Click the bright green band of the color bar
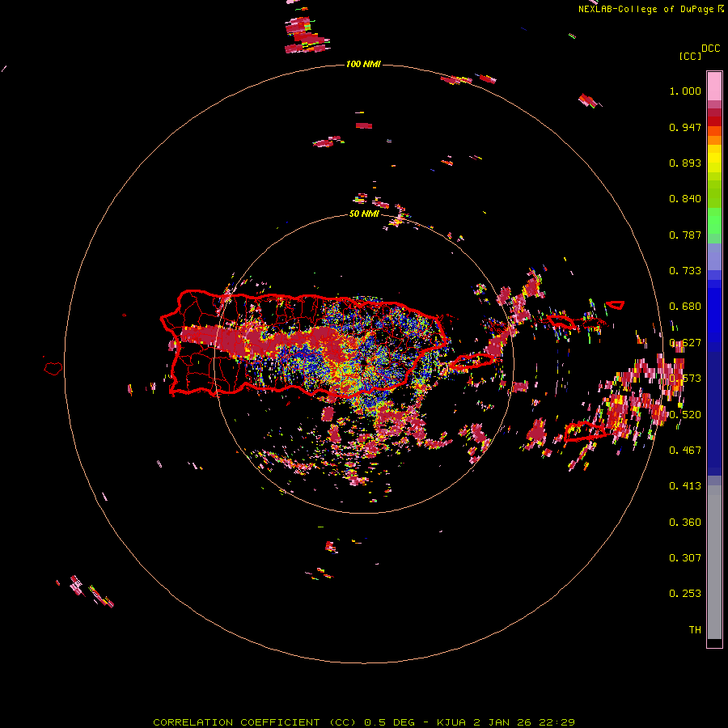This screenshot has width=728, height=728. coord(714,221)
